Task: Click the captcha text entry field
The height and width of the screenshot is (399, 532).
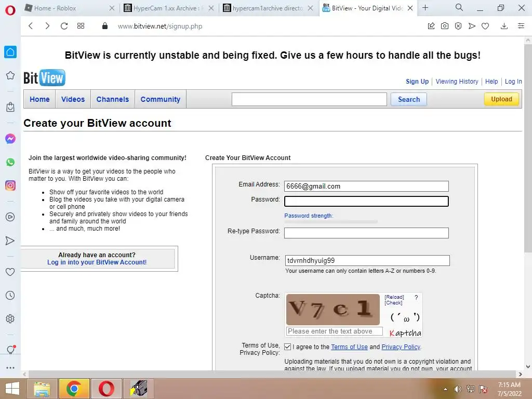Action: (x=335, y=331)
